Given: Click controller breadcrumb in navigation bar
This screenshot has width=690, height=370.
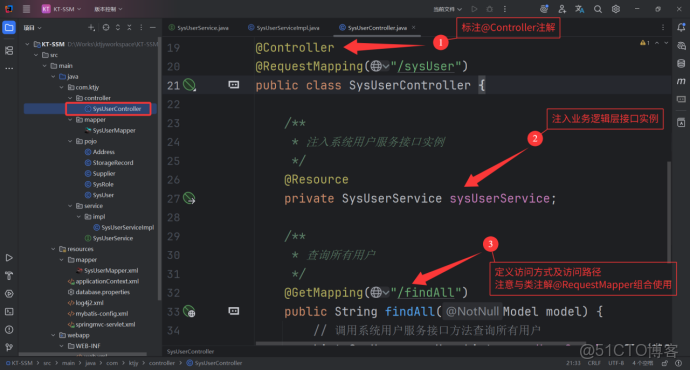Looking at the screenshot, I should point(161,363).
